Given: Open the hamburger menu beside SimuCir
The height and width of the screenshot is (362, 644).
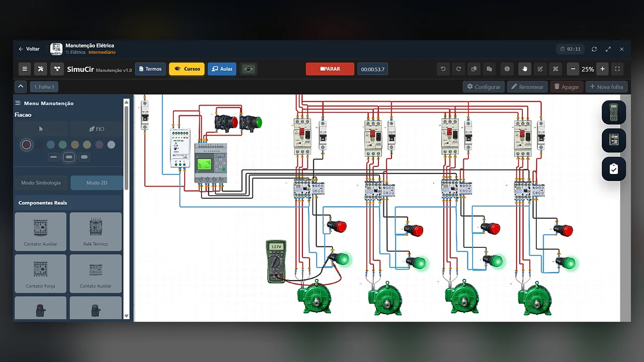Looking at the screenshot, I should [x=24, y=69].
